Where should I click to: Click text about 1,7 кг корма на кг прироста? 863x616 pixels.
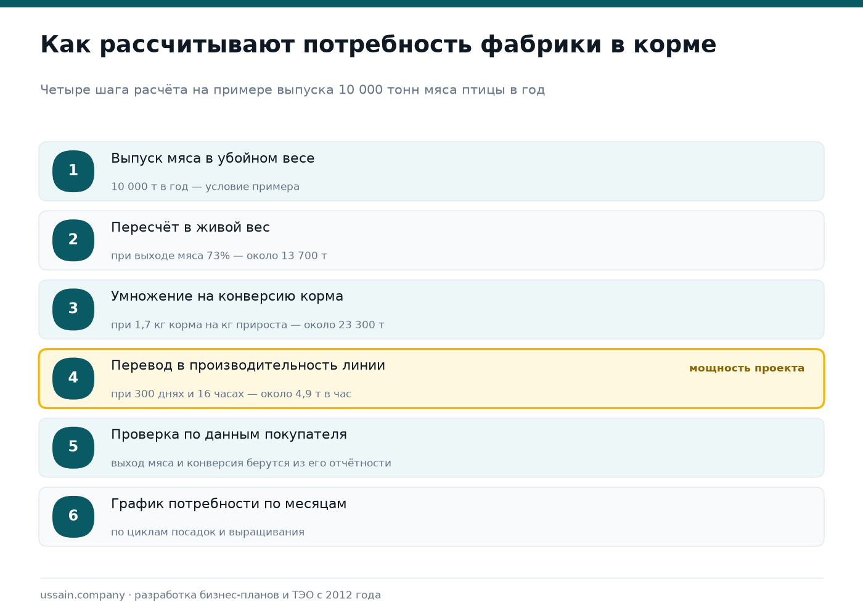(x=248, y=325)
